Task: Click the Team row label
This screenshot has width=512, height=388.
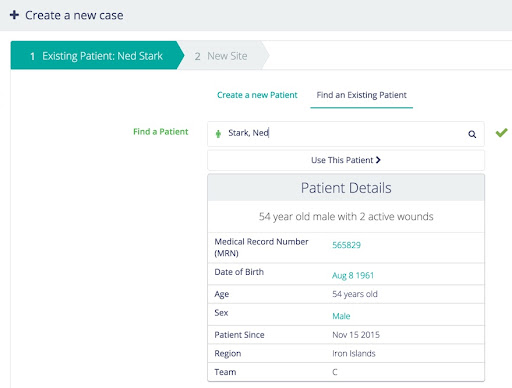Action: click(225, 372)
